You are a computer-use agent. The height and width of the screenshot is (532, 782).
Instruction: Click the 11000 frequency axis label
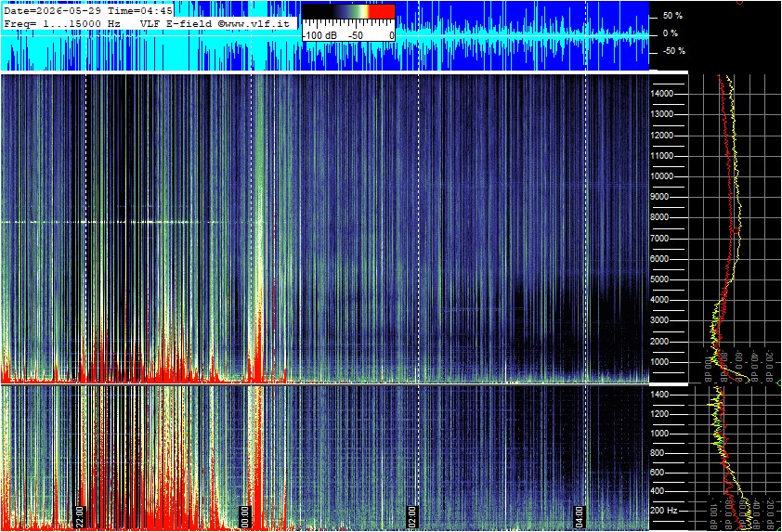click(x=662, y=156)
